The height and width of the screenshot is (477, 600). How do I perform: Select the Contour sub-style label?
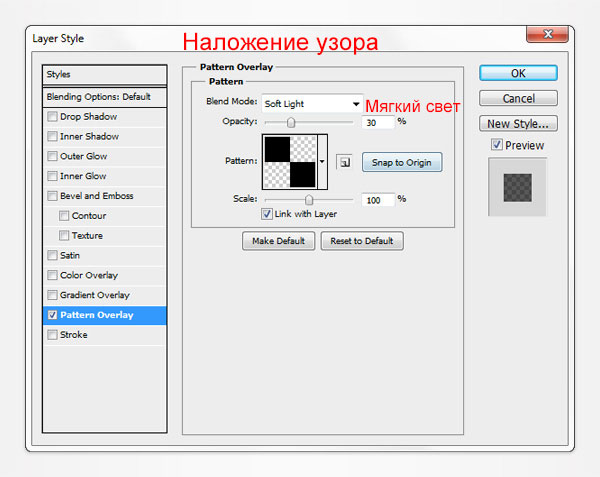click(89, 216)
